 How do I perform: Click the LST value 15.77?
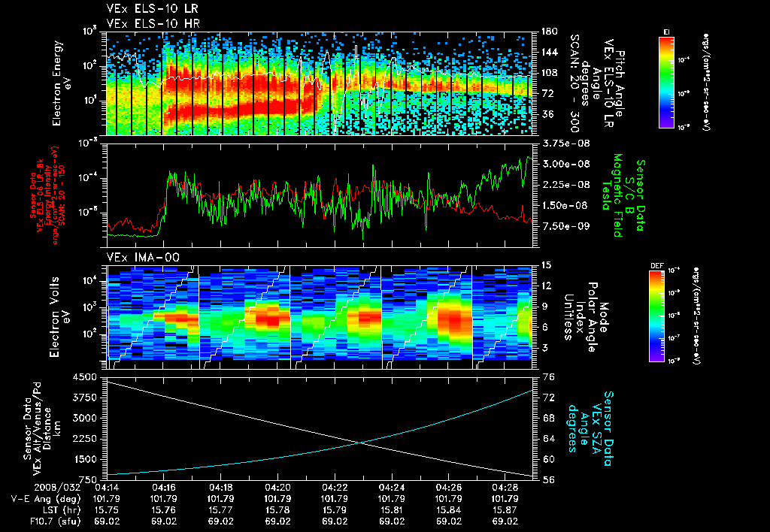click(221, 510)
